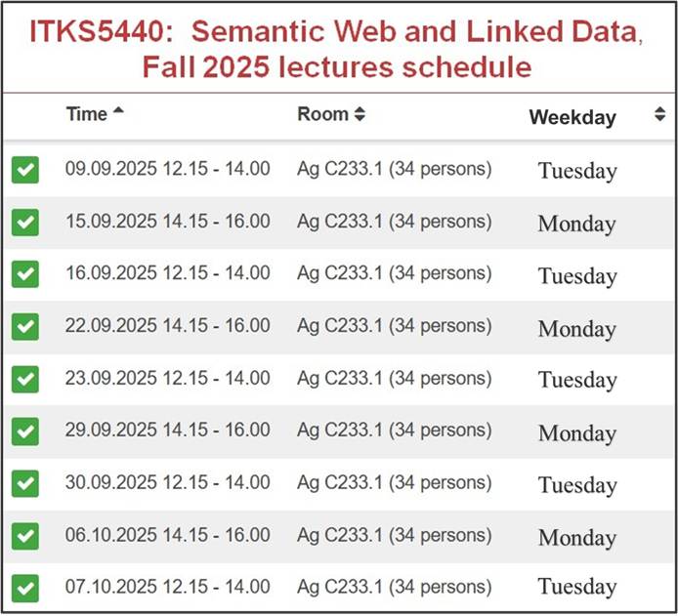Click the Time column header
The height and width of the screenshot is (616, 678).
87,114
